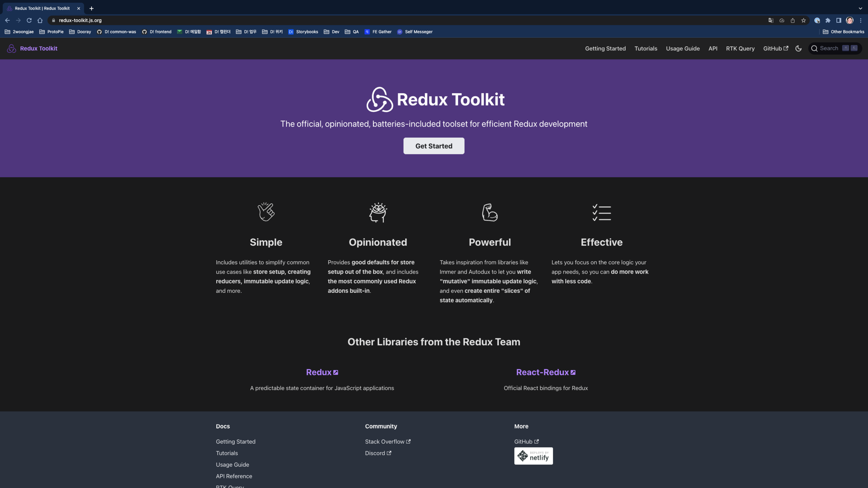Image resolution: width=868 pixels, height=488 pixels.
Task: Expand the tab search chevron at top right
Action: [860, 8]
